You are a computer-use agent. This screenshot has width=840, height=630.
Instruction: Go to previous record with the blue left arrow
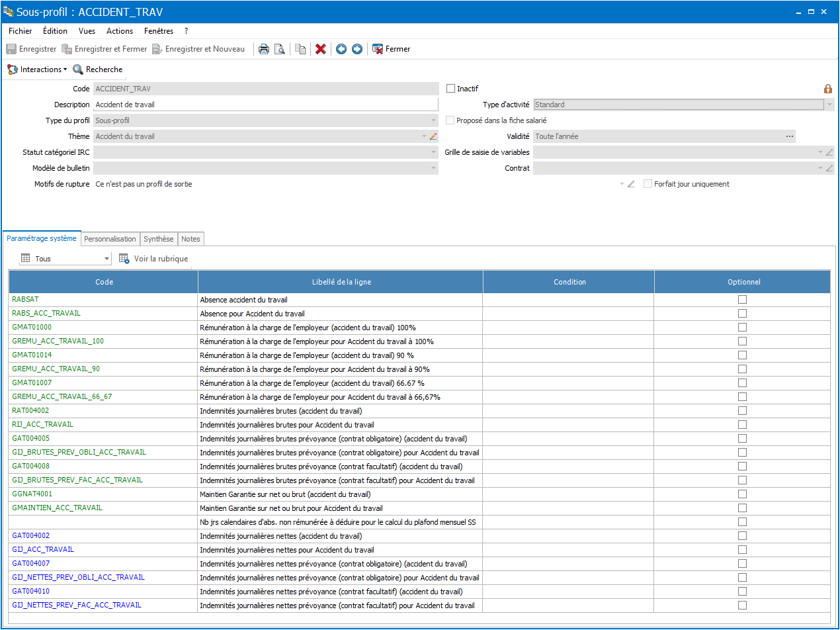point(341,49)
